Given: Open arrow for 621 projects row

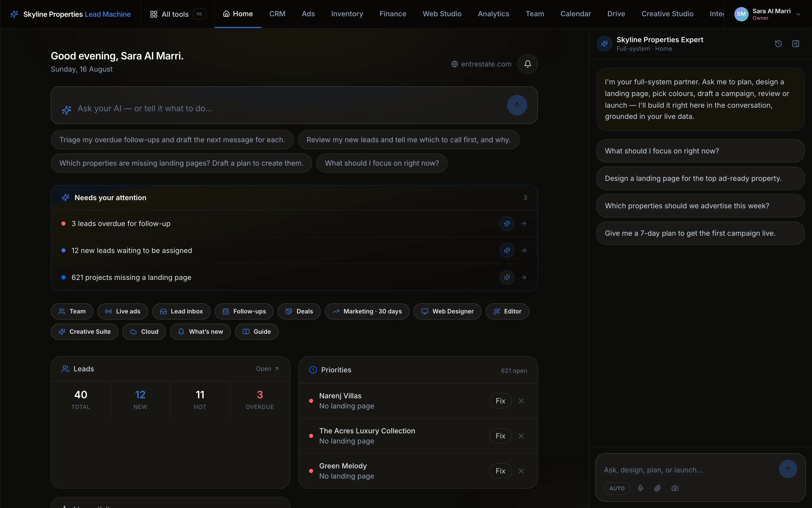Looking at the screenshot, I should 523,277.
